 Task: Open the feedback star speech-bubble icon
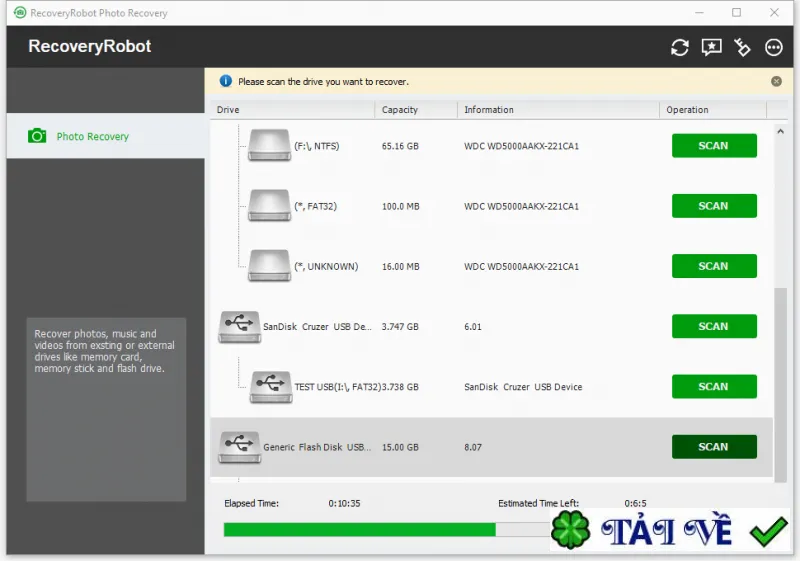click(x=711, y=47)
